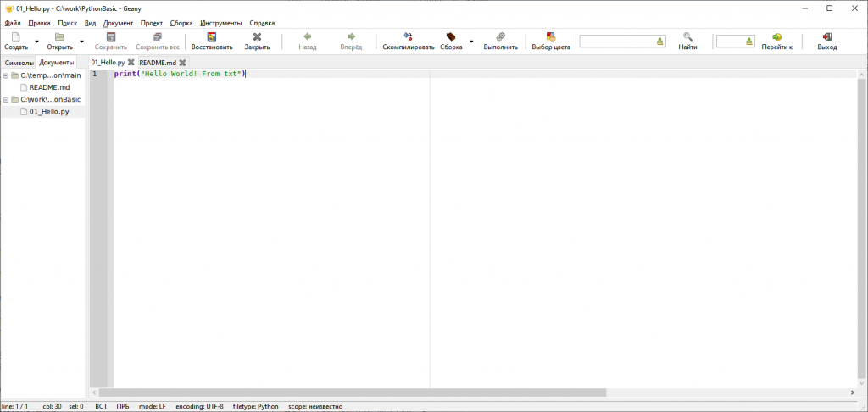The image size is (868, 412).
Task: Click the Восстановить reload icon
Action: coord(211,37)
